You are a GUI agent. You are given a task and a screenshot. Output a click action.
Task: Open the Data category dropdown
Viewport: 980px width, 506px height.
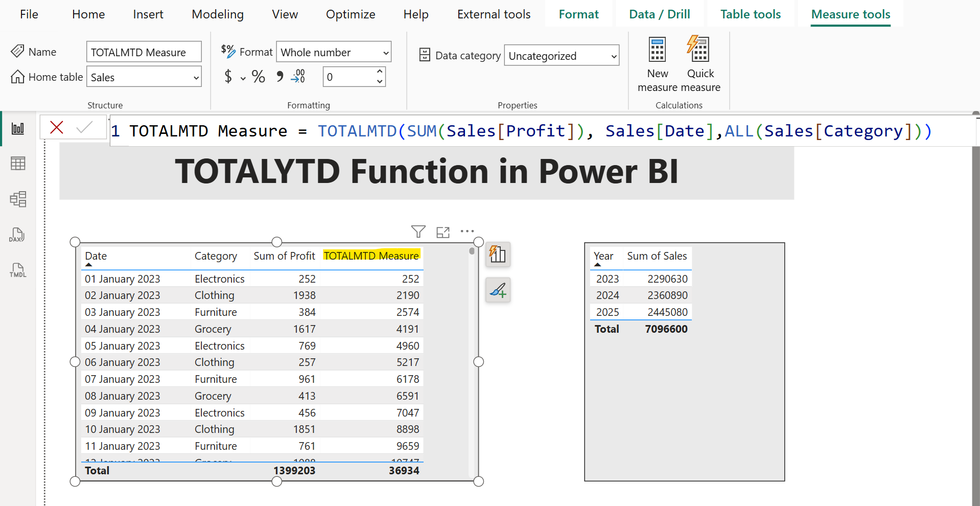pyautogui.click(x=561, y=55)
